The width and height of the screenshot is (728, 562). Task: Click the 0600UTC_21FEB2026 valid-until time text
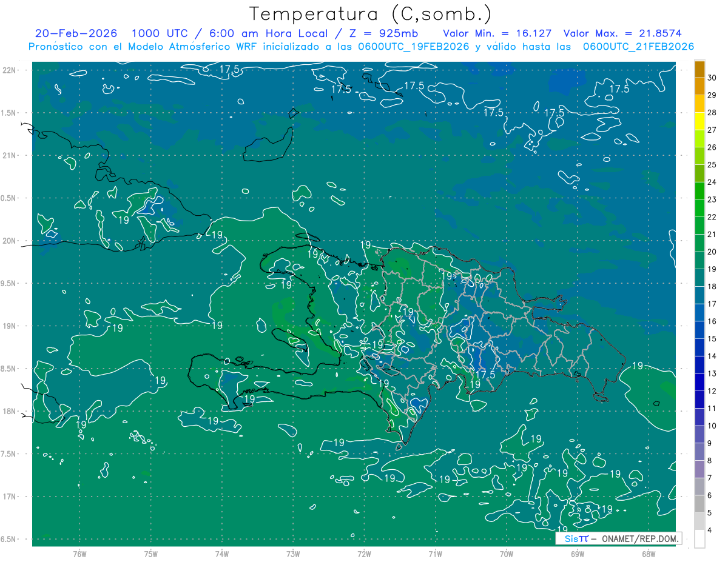click(x=638, y=47)
